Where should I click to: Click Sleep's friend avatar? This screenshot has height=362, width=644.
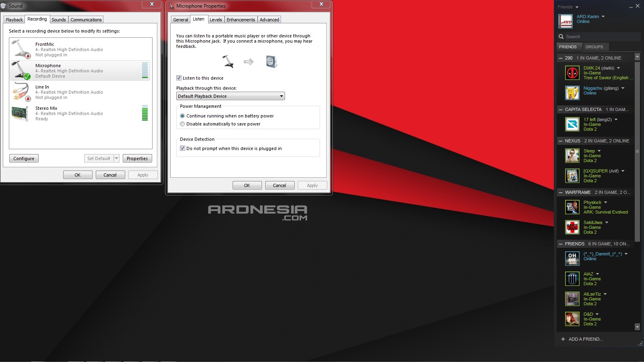572,156
